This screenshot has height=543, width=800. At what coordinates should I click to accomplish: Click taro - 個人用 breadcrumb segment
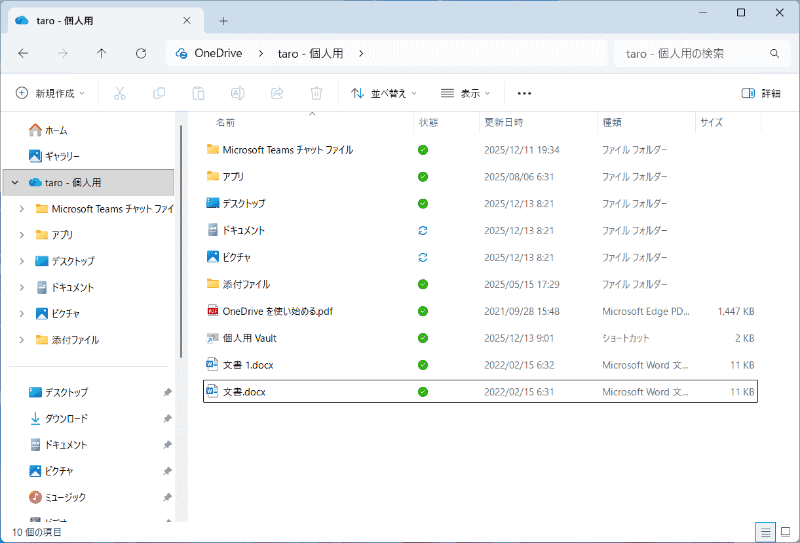coord(310,54)
